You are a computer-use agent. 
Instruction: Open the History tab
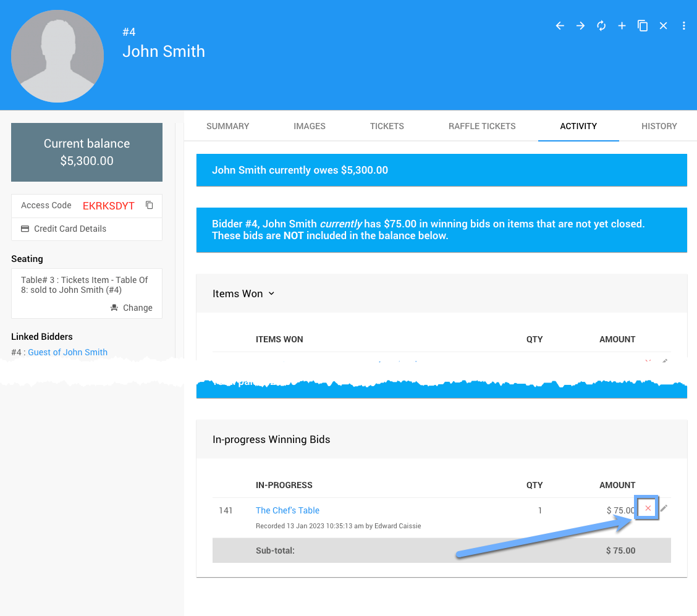pyautogui.click(x=659, y=126)
